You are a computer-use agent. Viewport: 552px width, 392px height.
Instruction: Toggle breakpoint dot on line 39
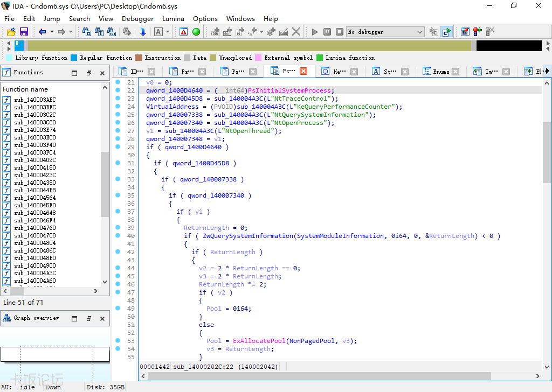click(118, 228)
